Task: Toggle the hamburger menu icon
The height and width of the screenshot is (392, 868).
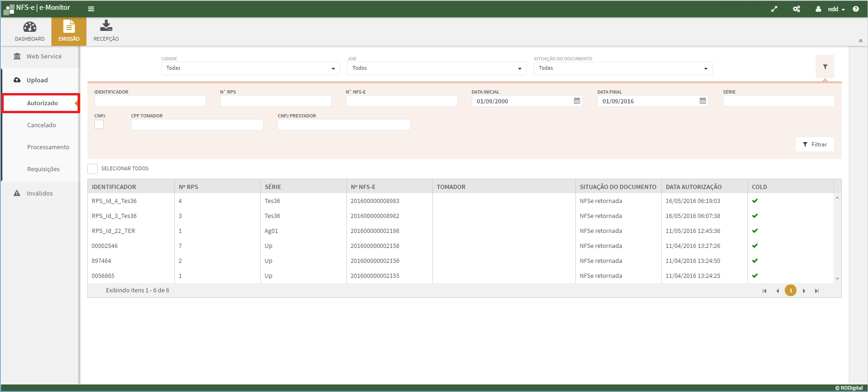Action: 91,9
